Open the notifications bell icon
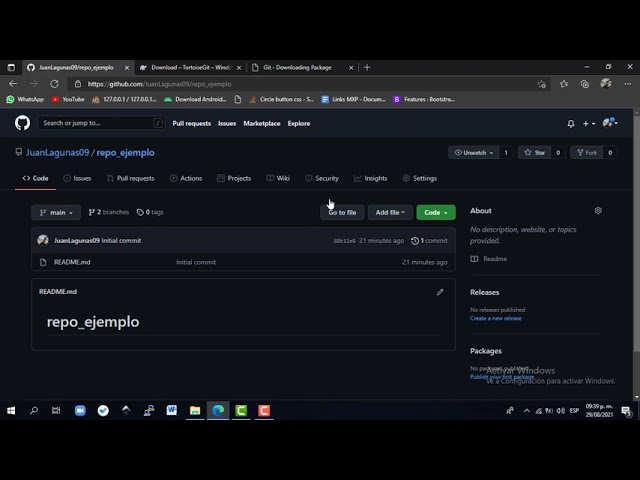Screen dimensions: 640x480 point(571,124)
